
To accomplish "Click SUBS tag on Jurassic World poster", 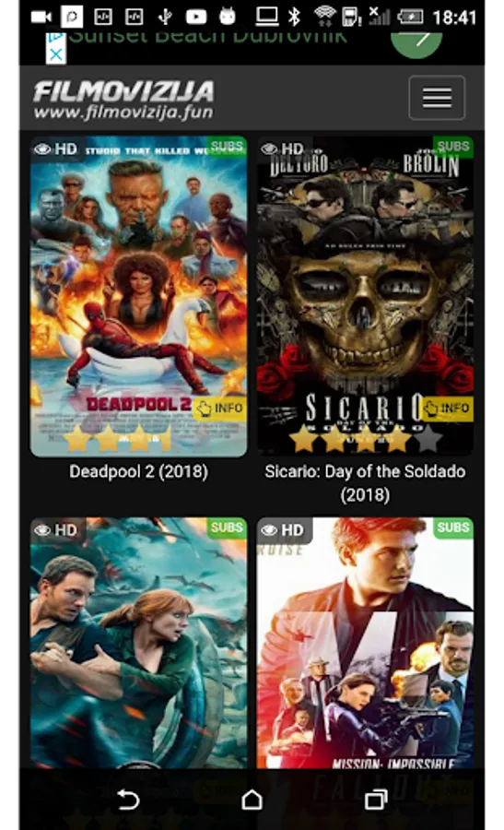I will [x=227, y=528].
